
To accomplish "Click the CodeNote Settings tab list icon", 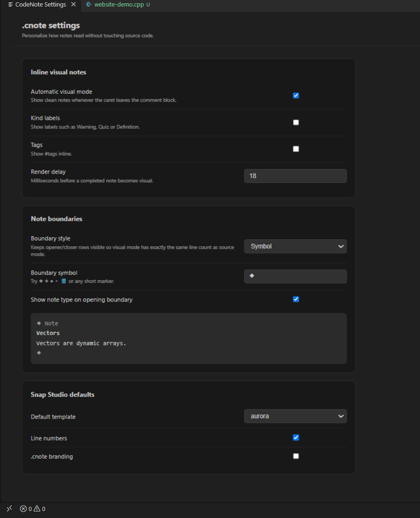I will pos(10,5).
